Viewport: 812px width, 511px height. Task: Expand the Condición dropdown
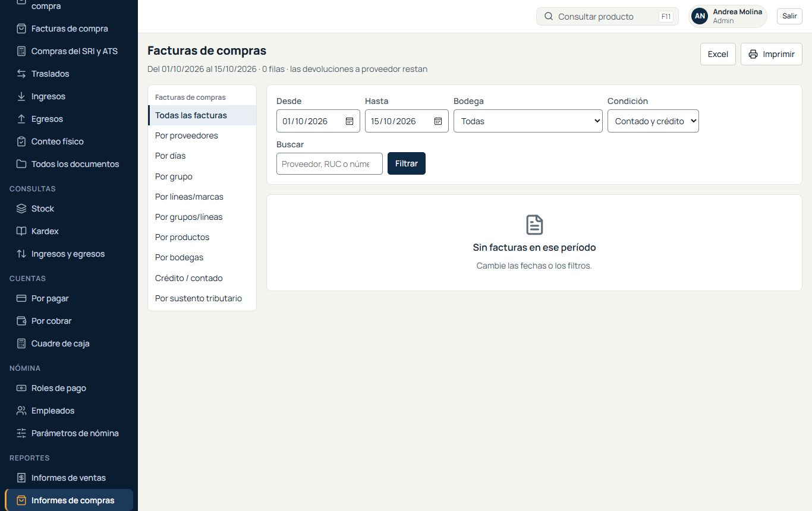[653, 121]
